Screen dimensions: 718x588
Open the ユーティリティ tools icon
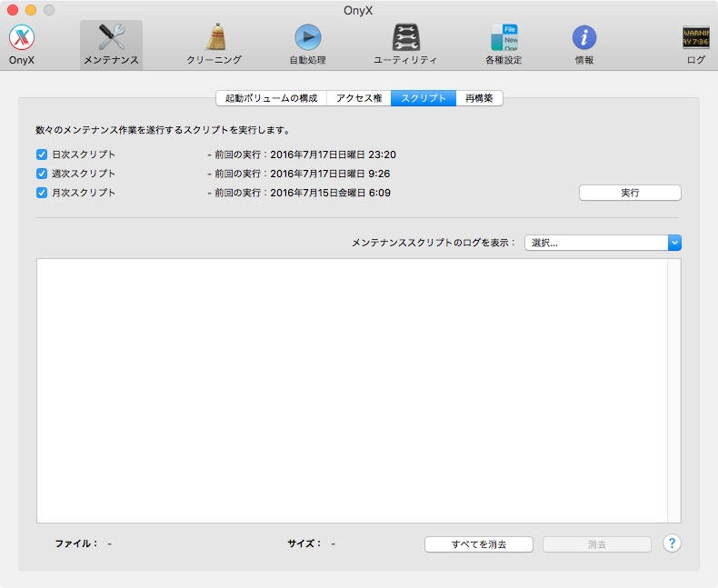(405, 45)
